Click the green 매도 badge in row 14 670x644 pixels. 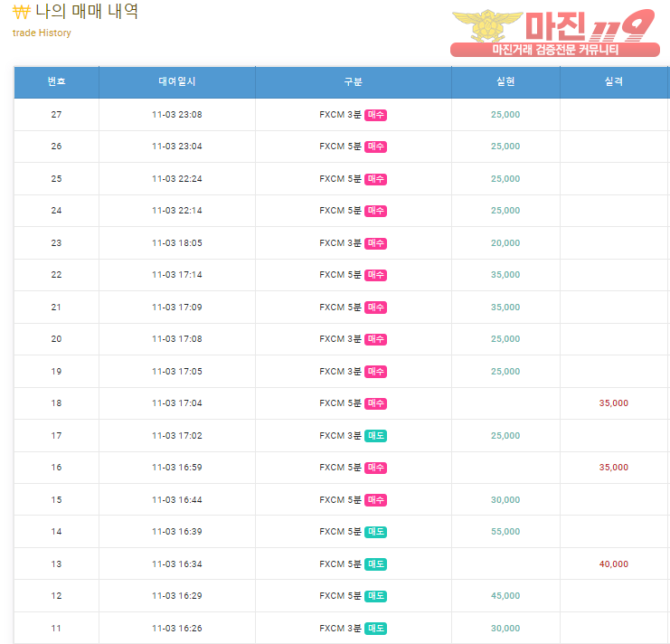[375, 532]
